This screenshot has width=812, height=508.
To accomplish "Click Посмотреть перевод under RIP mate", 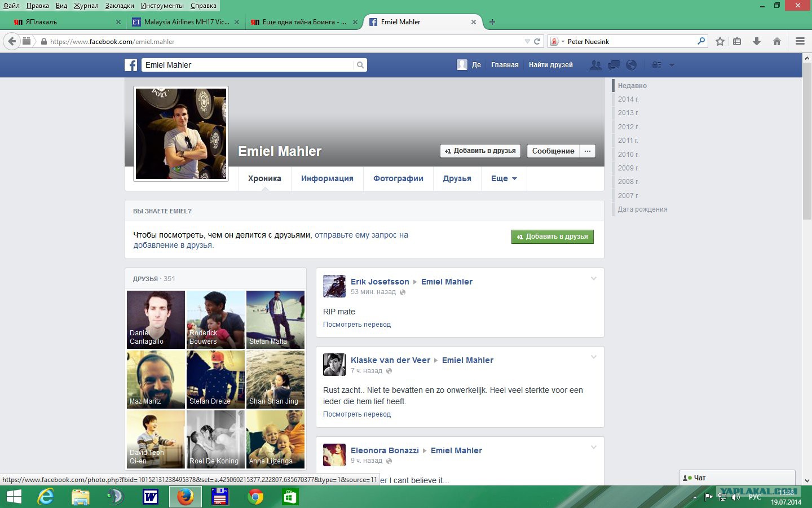I will (x=357, y=325).
